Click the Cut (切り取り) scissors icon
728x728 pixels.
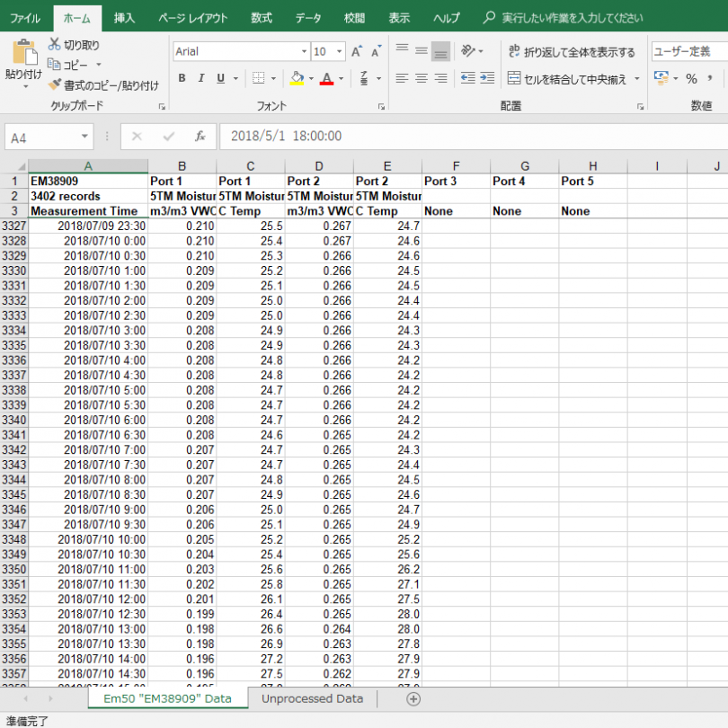[x=55, y=44]
